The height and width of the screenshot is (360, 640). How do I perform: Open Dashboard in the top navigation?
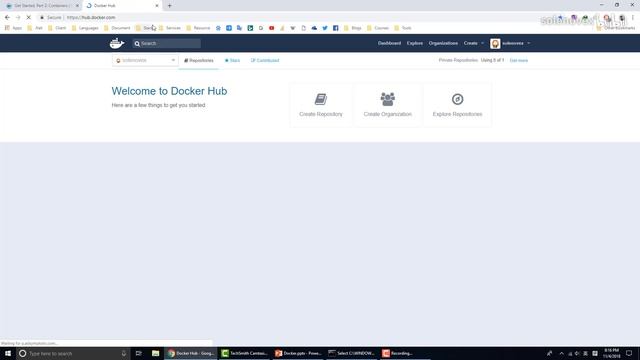tap(389, 43)
